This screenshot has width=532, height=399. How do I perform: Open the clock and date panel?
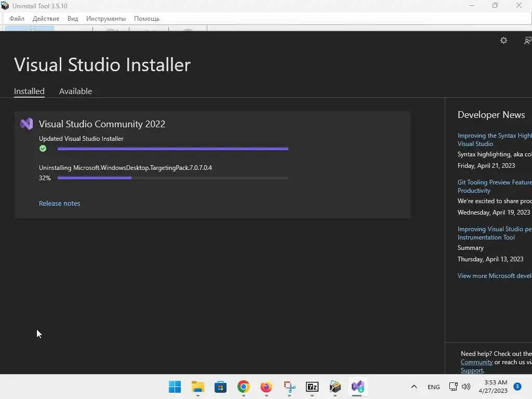pyautogui.click(x=493, y=387)
